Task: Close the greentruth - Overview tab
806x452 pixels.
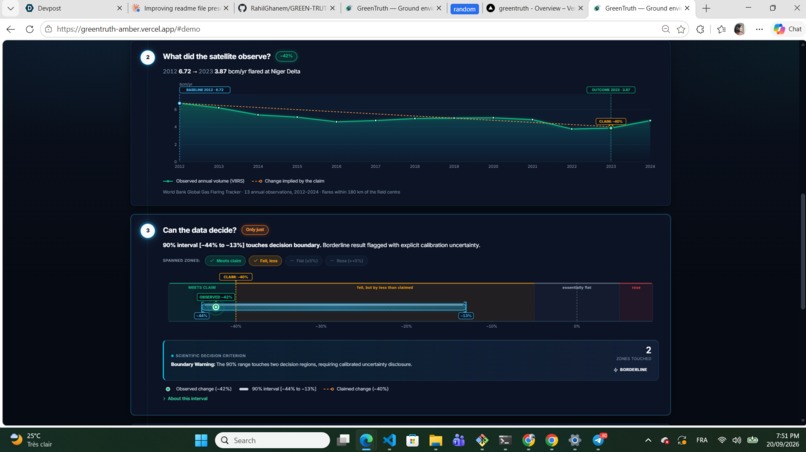Action: pyautogui.click(x=580, y=8)
